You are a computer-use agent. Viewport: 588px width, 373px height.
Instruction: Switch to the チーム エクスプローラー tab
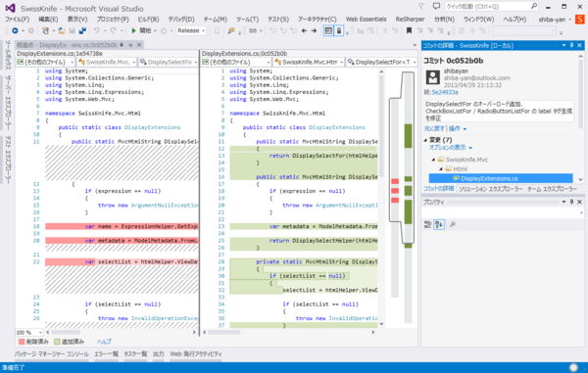click(x=552, y=189)
